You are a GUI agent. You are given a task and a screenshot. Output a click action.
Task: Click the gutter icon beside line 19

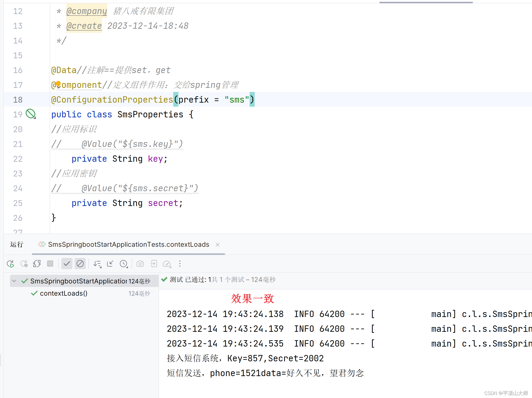click(31, 114)
